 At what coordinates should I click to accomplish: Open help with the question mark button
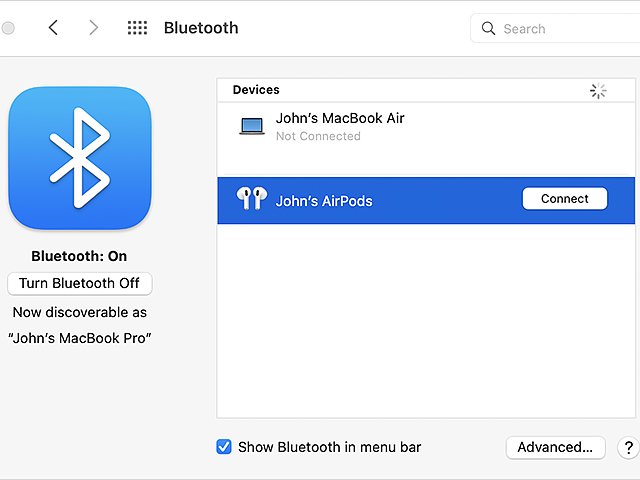tap(629, 447)
